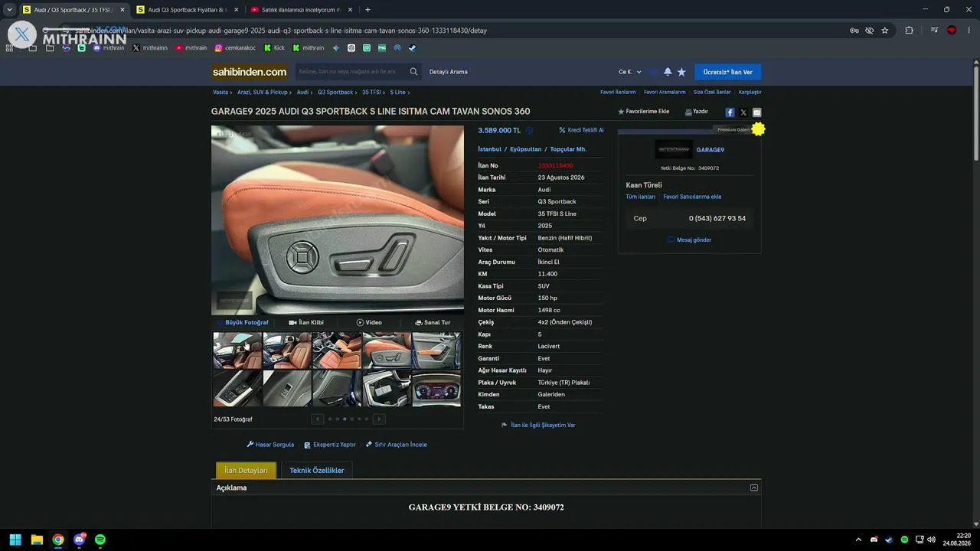This screenshot has width=980, height=551.
Task: Open the Karşılaştır compare link
Action: (x=750, y=93)
